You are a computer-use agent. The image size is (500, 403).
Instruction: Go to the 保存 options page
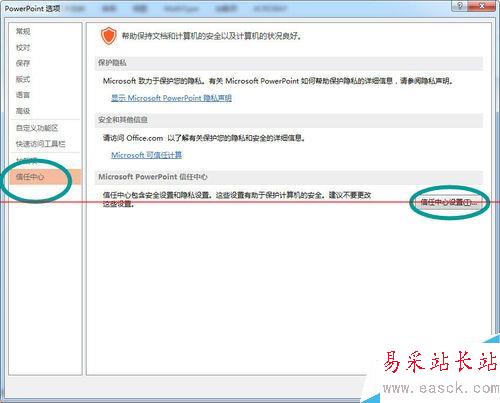[x=23, y=63]
